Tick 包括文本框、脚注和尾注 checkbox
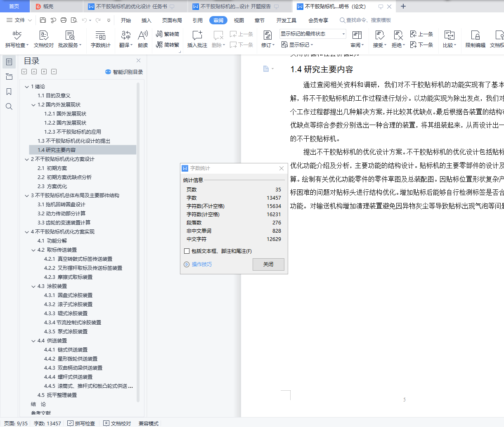Screen dimensions: 504x427 187,251
